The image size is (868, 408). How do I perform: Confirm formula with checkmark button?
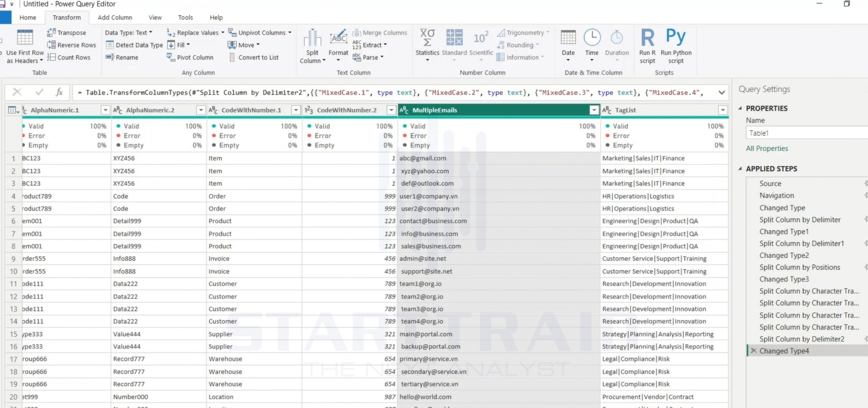pyautogui.click(x=39, y=92)
